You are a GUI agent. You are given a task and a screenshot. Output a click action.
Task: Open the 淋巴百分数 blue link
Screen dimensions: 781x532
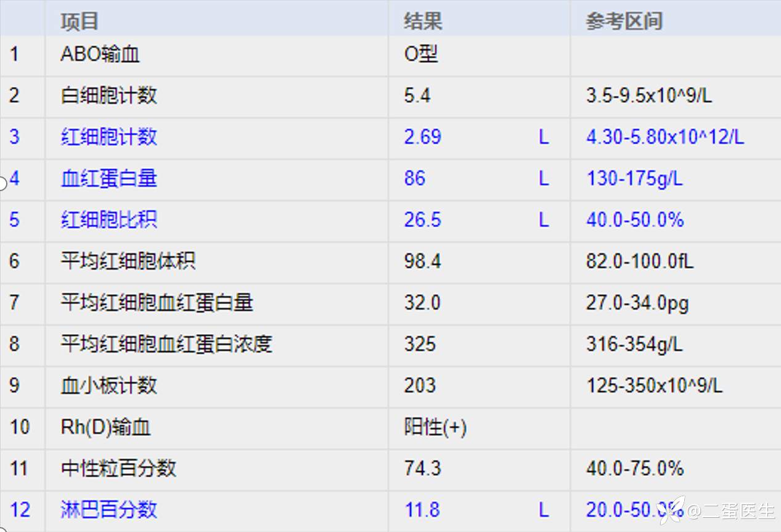click(x=108, y=510)
